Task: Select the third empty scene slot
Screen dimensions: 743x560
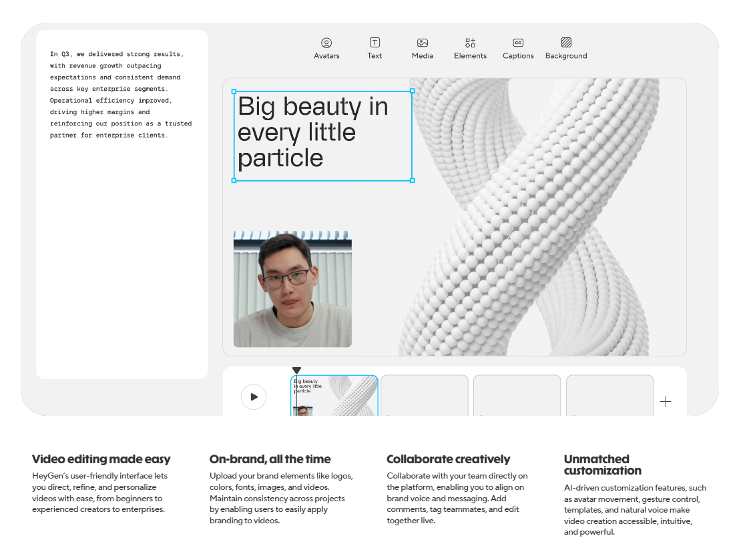Action: click(x=517, y=396)
